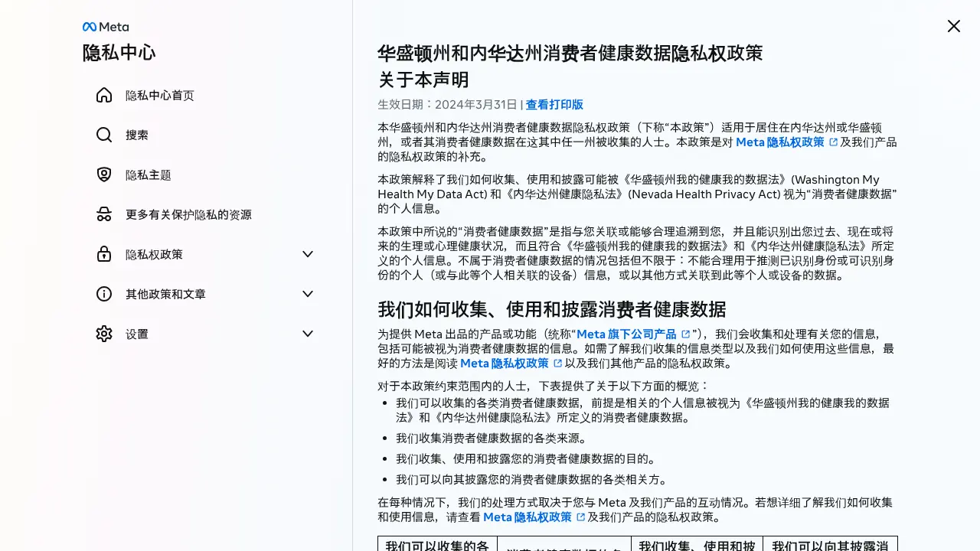Open Meta 隐私权政策 link after 请查看
Screen dimensions: 980x551
click(528, 517)
